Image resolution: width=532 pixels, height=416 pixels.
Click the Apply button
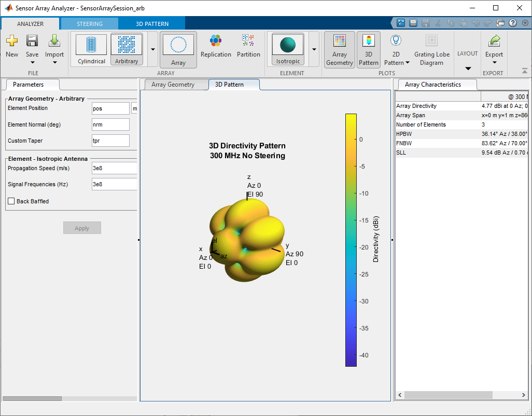pos(82,228)
